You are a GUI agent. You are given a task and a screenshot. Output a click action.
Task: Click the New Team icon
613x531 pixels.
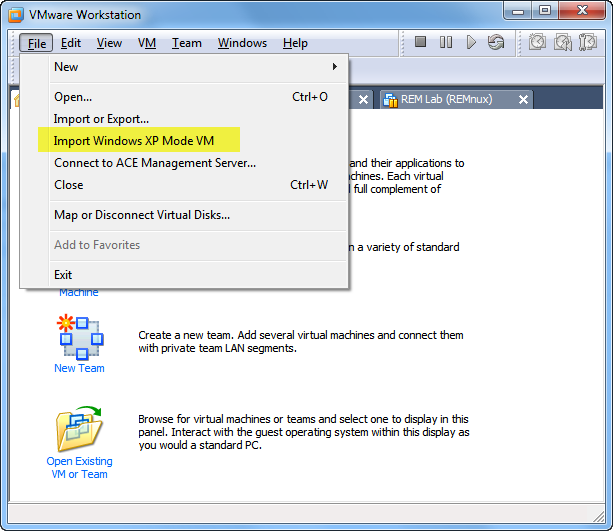point(80,337)
